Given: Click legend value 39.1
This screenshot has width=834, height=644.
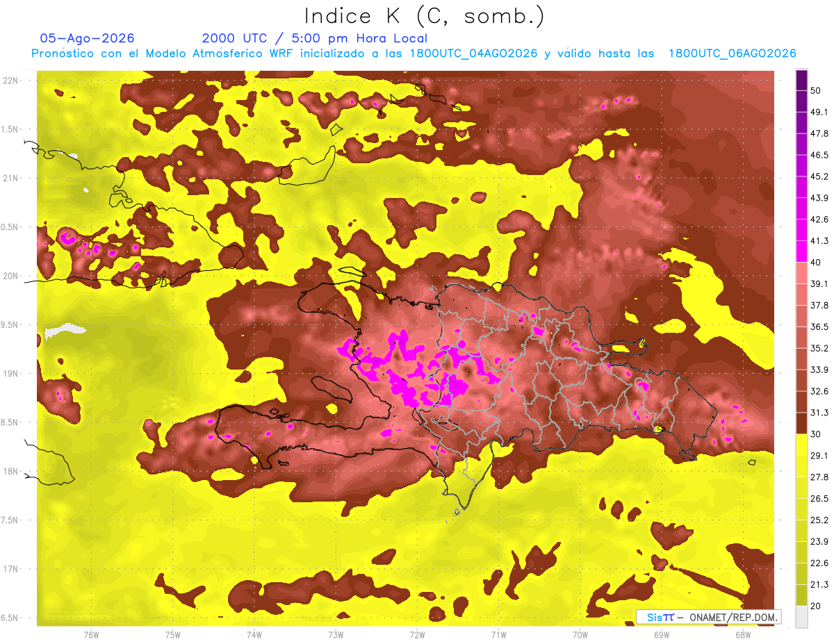Looking at the screenshot, I should (x=819, y=283).
